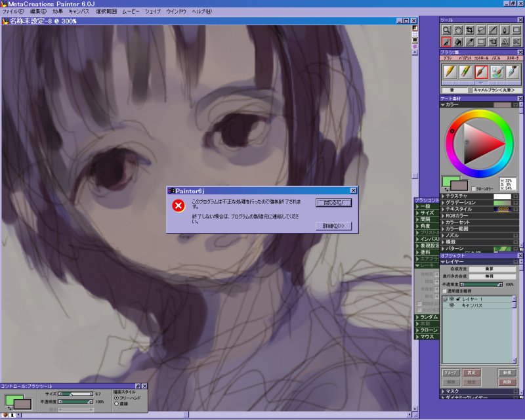
Task: Select the Text tool with letter A
Action: click(x=505, y=42)
